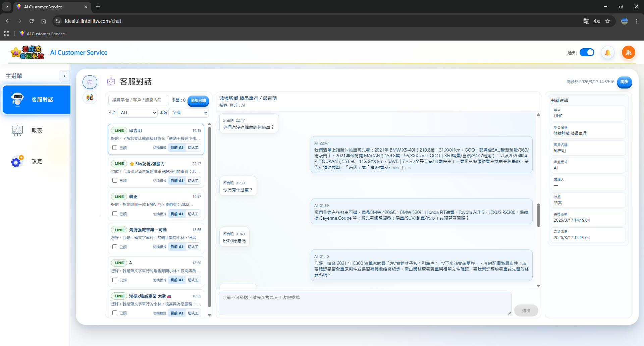Toggle the 通知 notification switch
Image resolution: width=644 pixels, height=346 pixels.
point(587,53)
